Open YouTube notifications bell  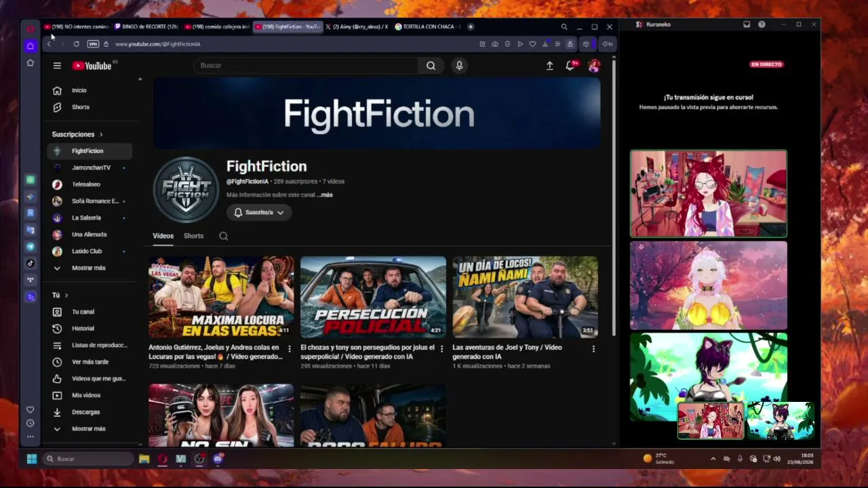[x=570, y=66]
